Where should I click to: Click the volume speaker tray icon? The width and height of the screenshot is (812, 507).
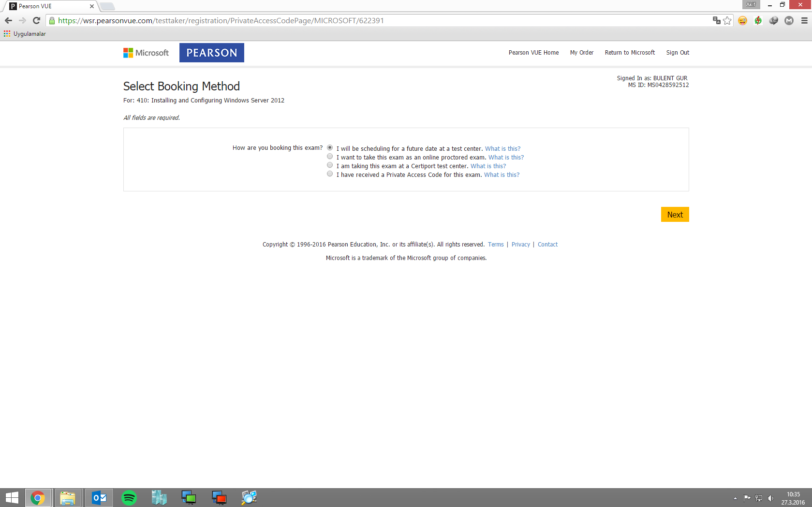(x=770, y=498)
